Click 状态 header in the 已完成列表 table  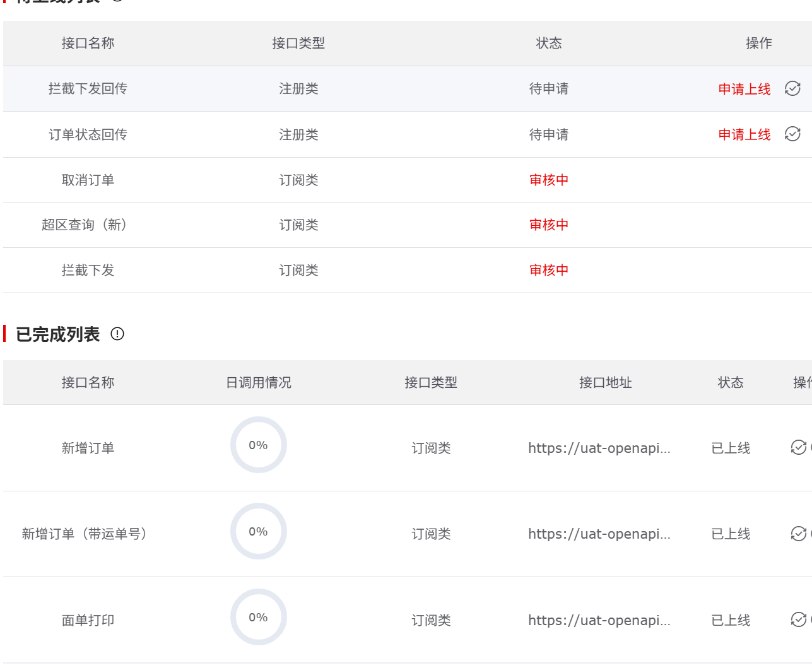pos(731,382)
